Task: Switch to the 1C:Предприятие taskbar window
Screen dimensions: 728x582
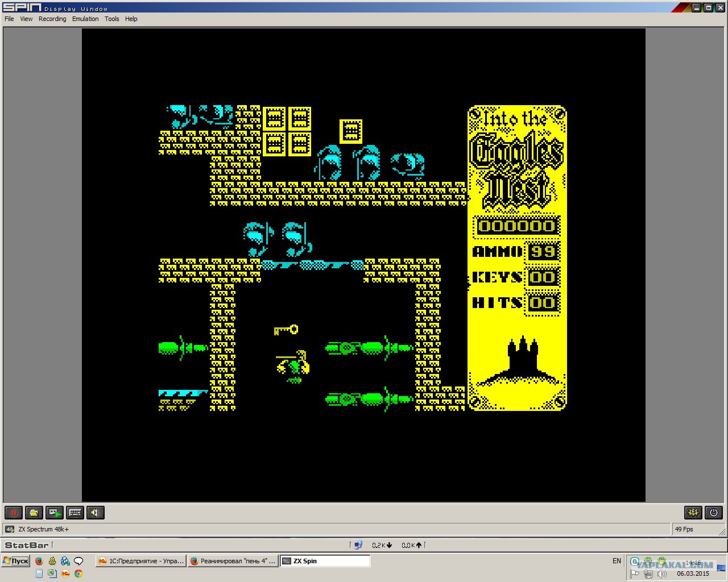Action: tap(140, 561)
